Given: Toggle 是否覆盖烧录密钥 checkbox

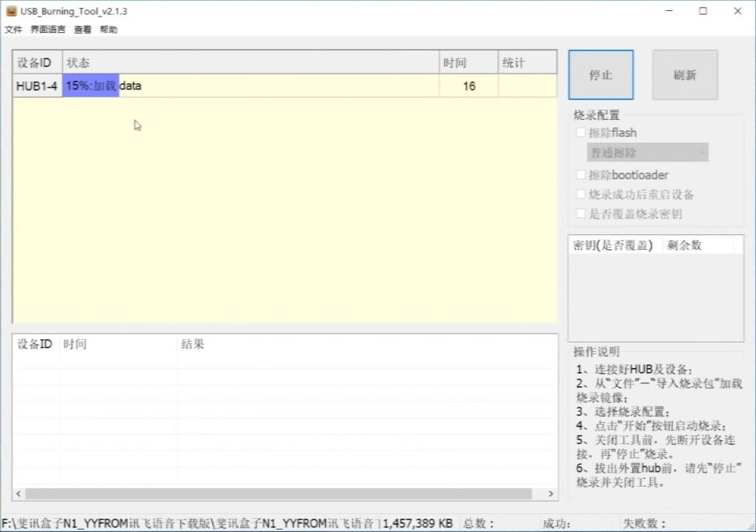Looking at the screenshot, I should click(581, 213).
